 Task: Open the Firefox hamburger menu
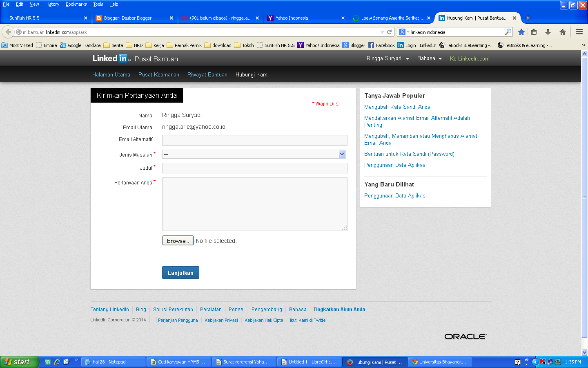579,32
